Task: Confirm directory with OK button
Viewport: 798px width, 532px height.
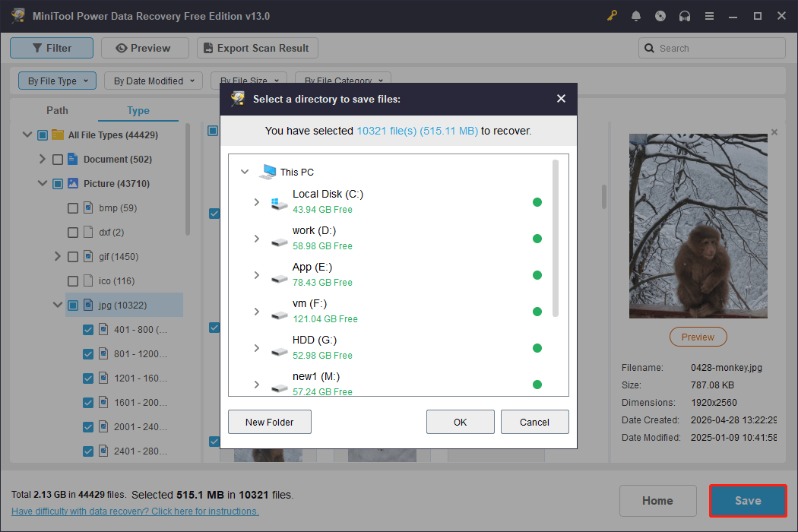Action: click(460, 422)
